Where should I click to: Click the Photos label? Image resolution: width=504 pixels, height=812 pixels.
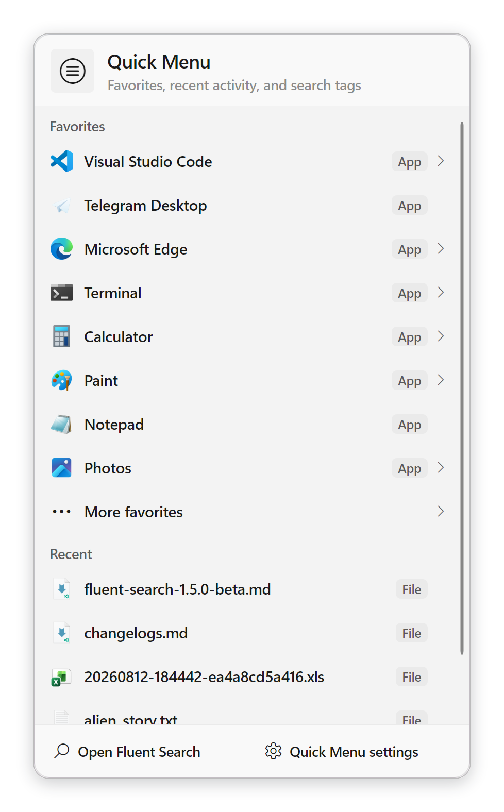pyautogui.click(x=108, y=468)
